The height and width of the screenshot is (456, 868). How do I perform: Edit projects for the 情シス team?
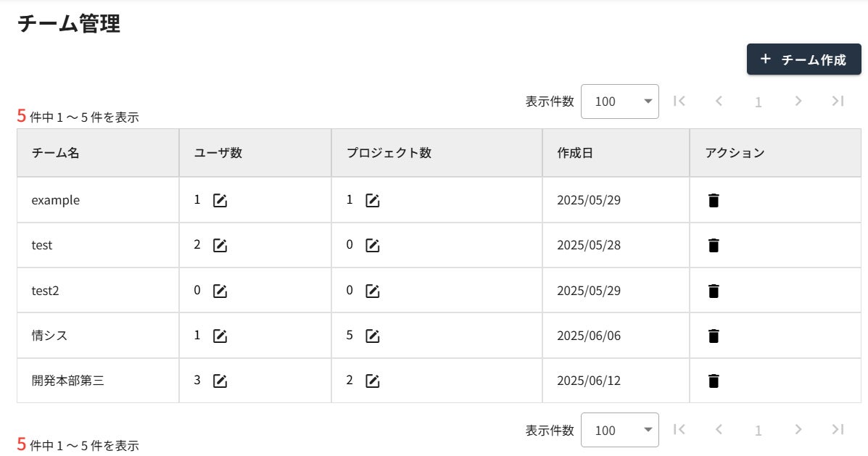click(373, 336)
